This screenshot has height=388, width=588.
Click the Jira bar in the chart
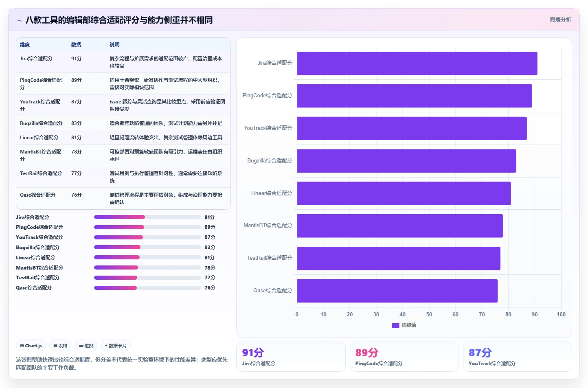pos(417,63)
